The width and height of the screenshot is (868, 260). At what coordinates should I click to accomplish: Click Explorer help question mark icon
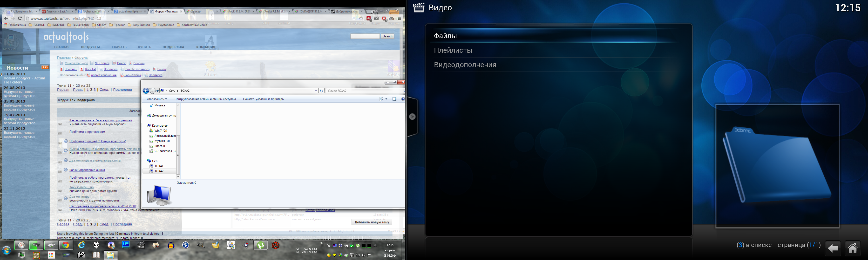pos(403,99)
